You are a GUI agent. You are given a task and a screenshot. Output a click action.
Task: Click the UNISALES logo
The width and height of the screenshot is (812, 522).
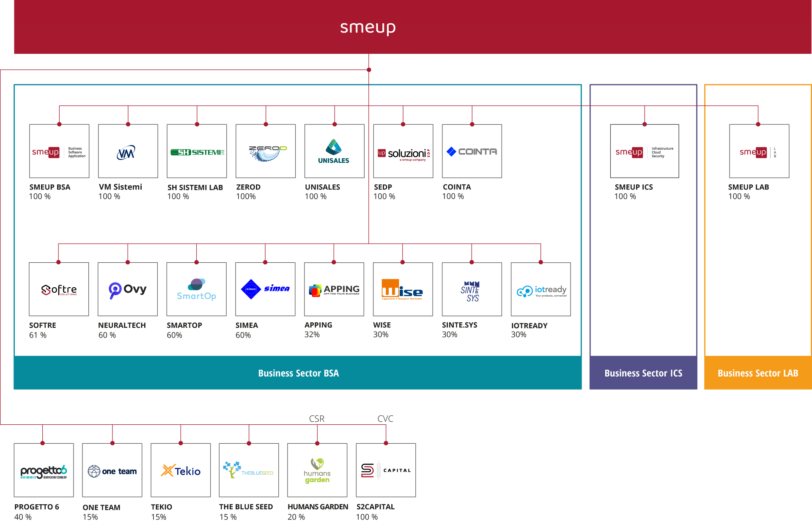click(335, 151)
